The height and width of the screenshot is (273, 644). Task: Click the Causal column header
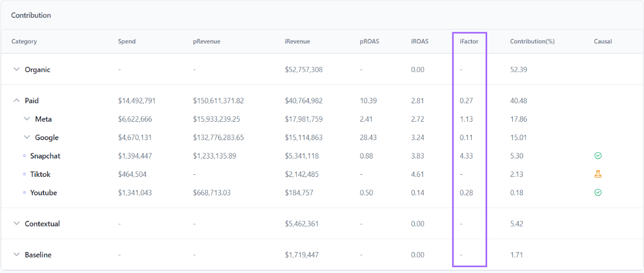tap(603, 41)
